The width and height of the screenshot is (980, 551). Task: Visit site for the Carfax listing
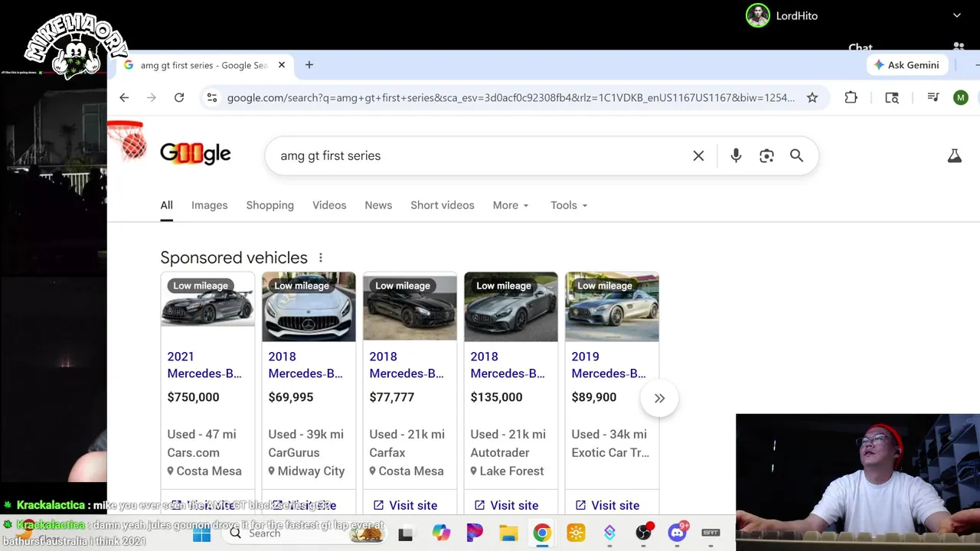405,505
